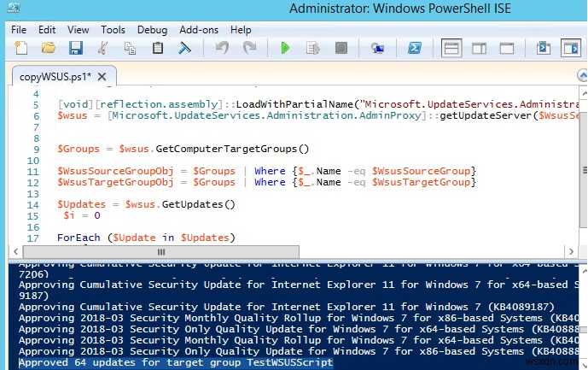Run selection with the page-arrow icon

click(x=312, y=48)
